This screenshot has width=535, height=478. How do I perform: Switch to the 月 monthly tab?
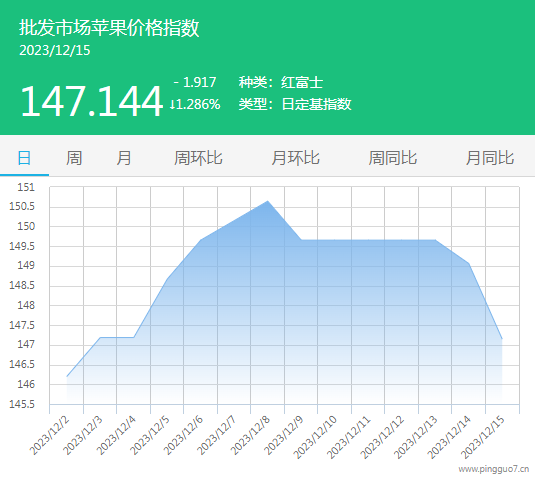pyautogui.click(x=124, y=158)
